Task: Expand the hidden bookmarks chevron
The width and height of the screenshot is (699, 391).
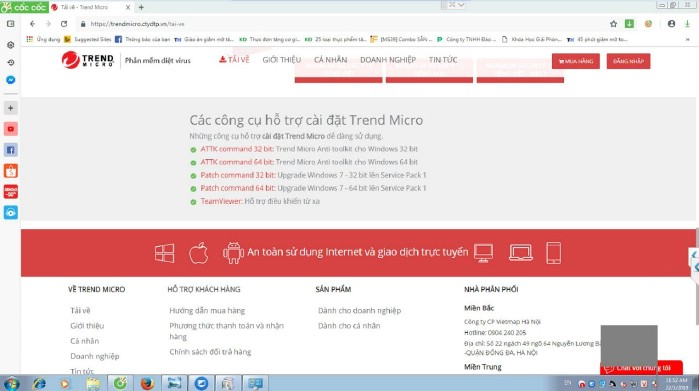Action: tap(687, 39)
